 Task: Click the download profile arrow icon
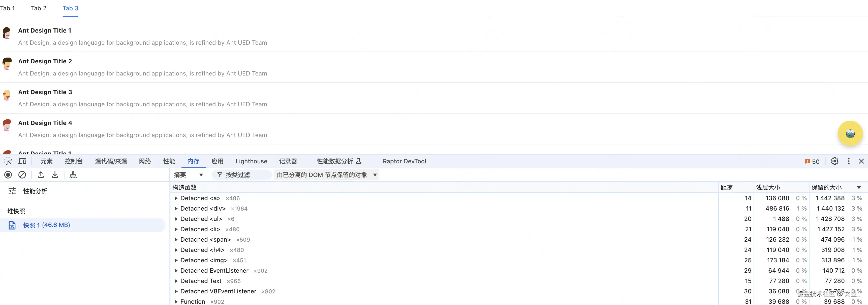[x=55, y=175]
